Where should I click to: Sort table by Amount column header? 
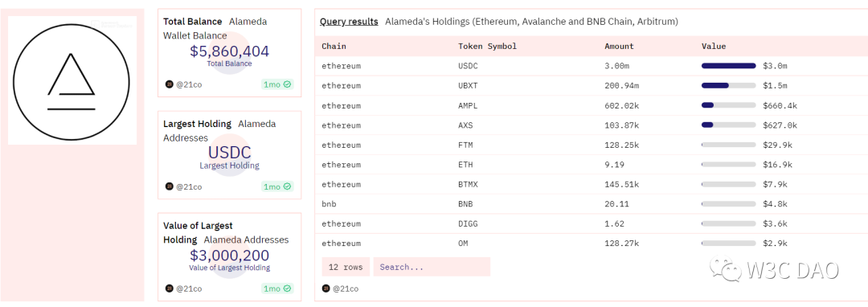tap(619, 46)
